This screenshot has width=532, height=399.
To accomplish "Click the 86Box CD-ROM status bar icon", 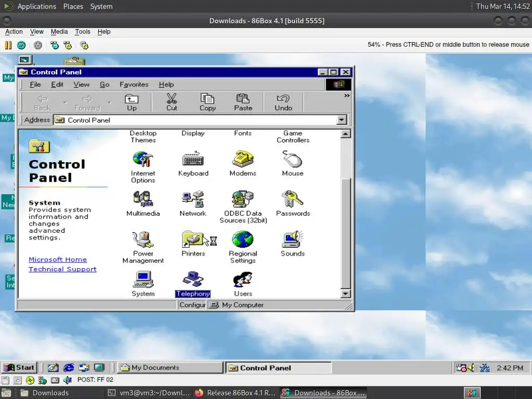I will coord(30,380).
